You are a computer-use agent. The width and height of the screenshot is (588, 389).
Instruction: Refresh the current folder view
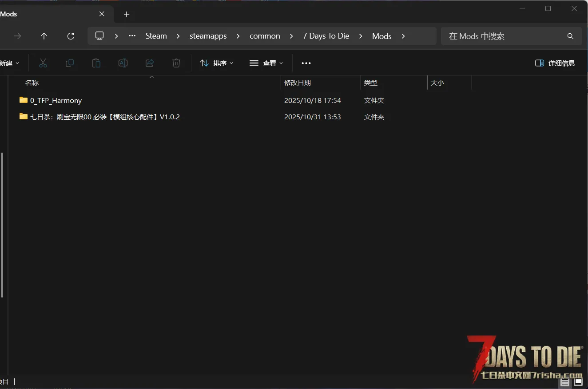pyautogui.click(x=71, y=36)
